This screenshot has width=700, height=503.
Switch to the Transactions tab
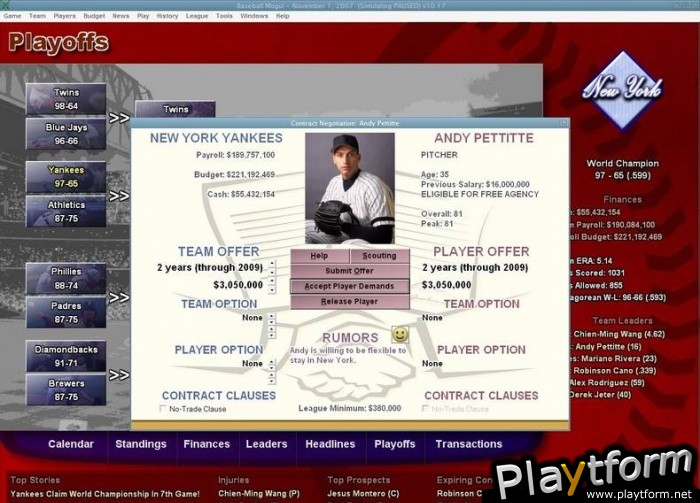click(x=469, y=444)
